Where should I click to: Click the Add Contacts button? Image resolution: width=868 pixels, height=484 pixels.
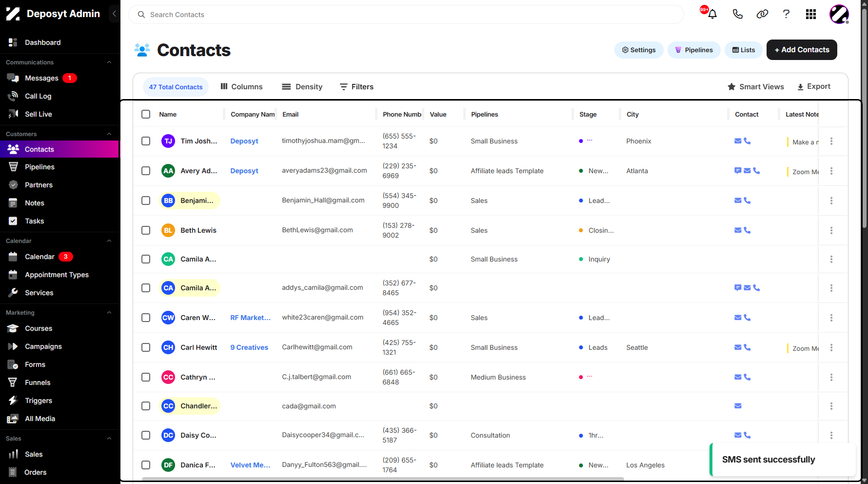click(802, 50)
